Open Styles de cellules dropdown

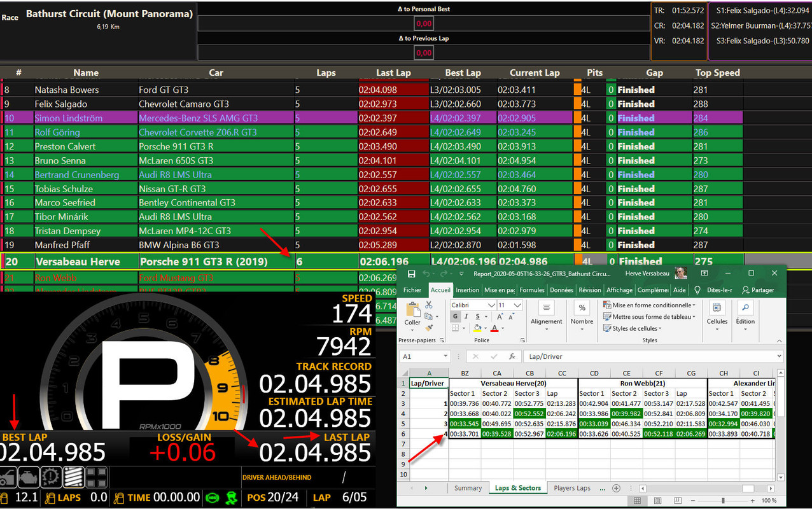coord(633,328)
